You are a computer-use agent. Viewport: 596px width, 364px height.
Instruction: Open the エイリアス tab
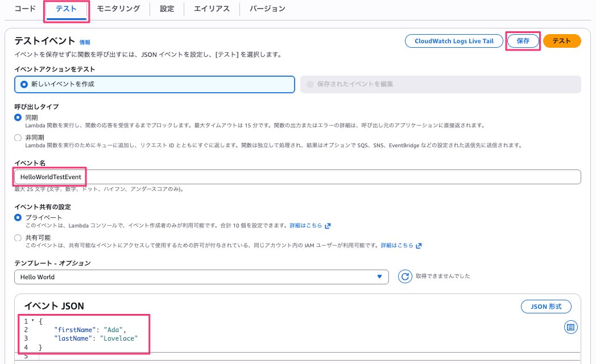tap(211, 9)
